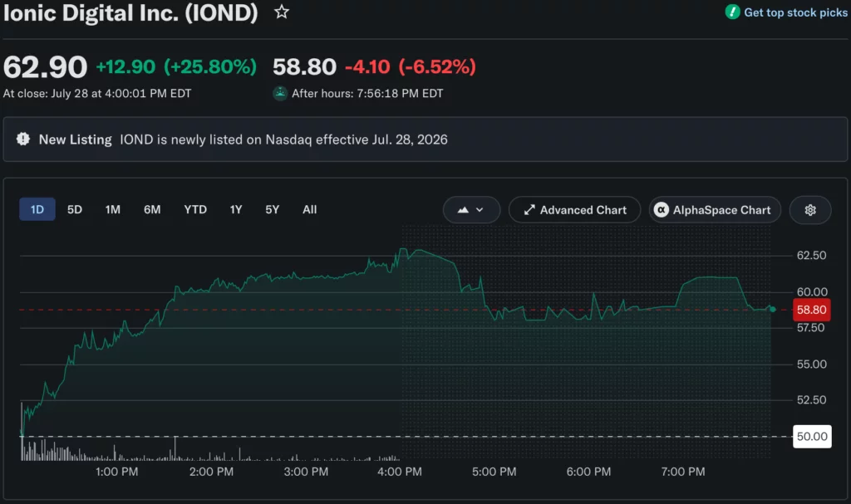Switch to 5D time range

(x=74, y=209)
